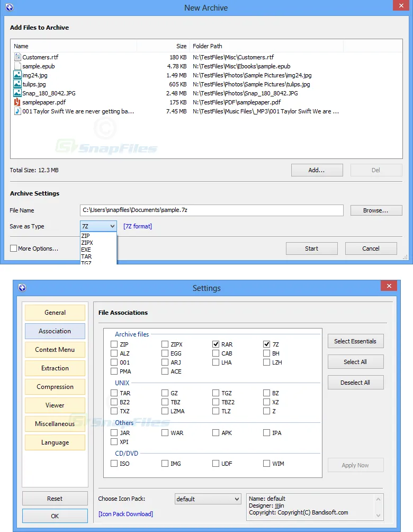
Task: Check the WIM association checkbox
Action: point(266,464)
